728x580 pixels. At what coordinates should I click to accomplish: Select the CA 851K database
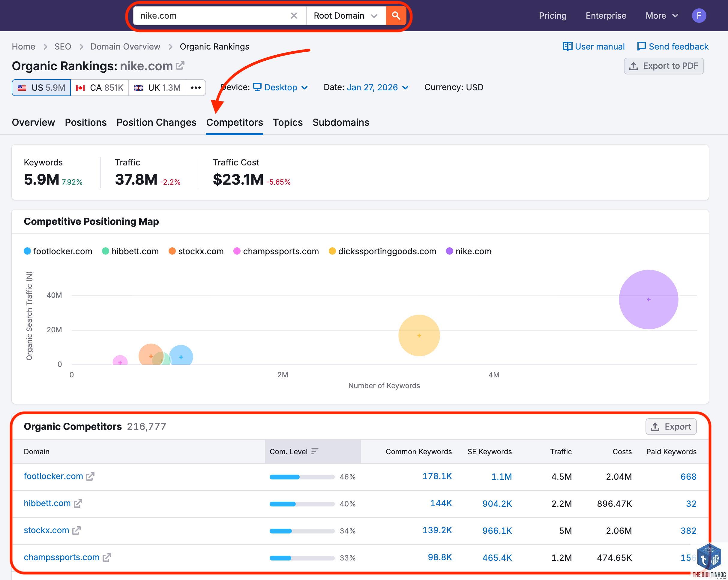100,88
